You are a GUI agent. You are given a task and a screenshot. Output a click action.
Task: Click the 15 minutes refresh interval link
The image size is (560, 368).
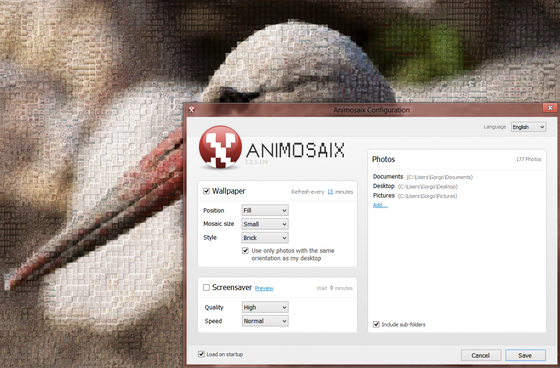pos(330,192)
